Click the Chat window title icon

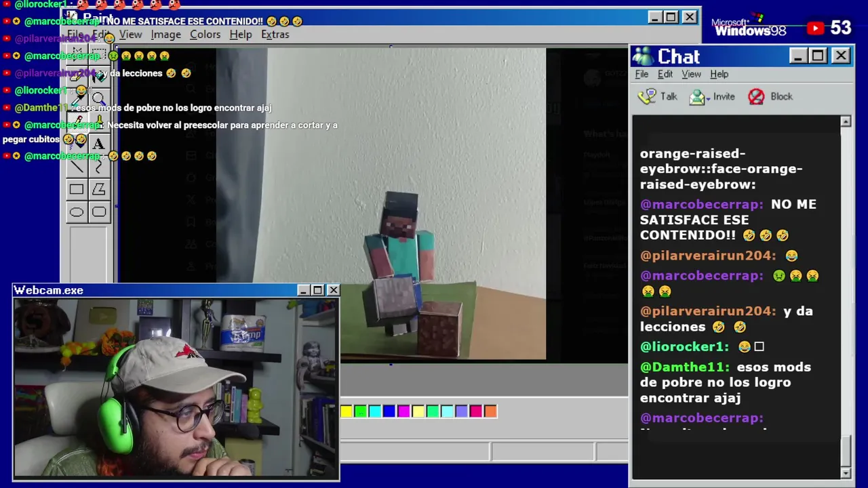click(642, 56)
